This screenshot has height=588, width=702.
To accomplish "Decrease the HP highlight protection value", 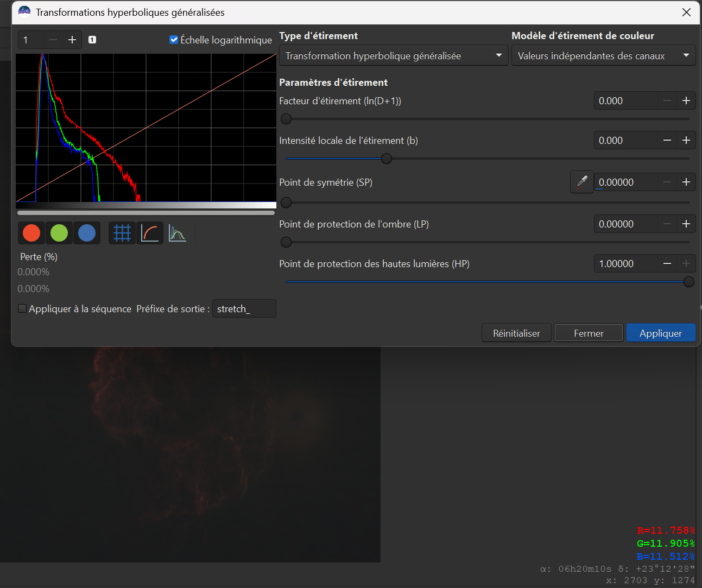I will (667, 263).
